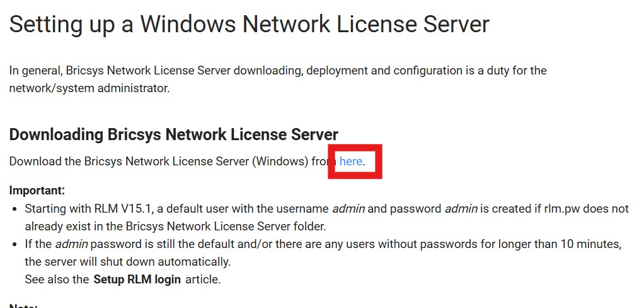The image size is (644, 308).
Task: Open the blue "here" download link
Action: pyautogui.click(x=351, y=161)
